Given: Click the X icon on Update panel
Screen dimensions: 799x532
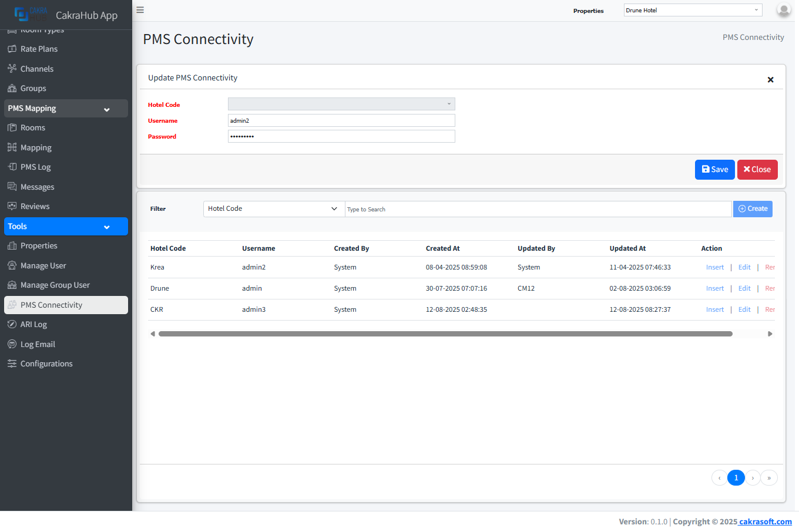Looking at the screenshot, I should click(x=770, y=80).
